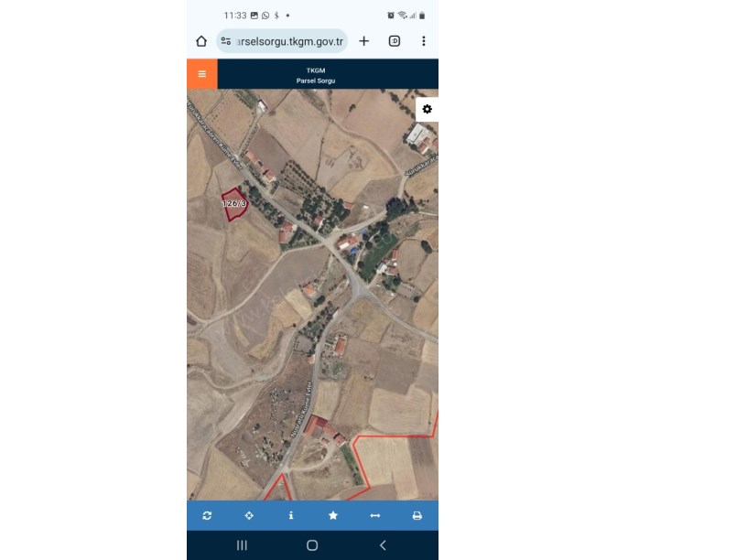Open map settings gear icon

click(427, 110)
